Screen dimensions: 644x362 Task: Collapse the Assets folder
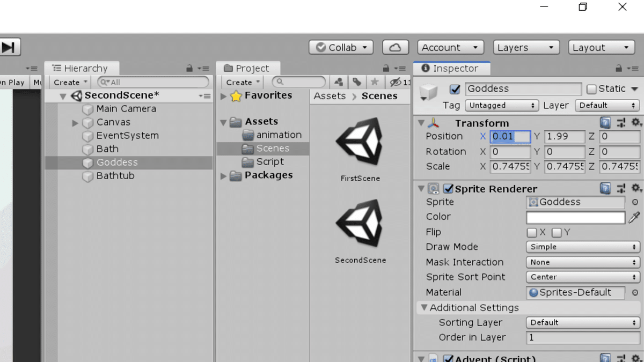tap(224, 123)
